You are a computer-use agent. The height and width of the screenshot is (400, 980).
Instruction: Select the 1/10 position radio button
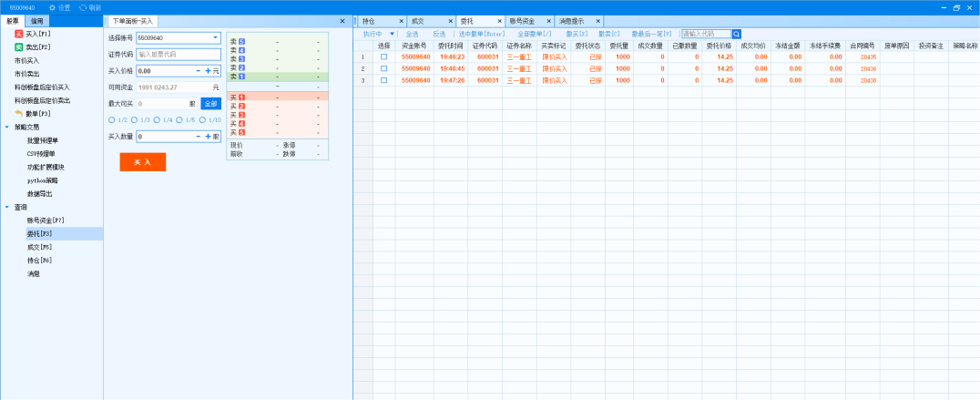tap(202, 120)
